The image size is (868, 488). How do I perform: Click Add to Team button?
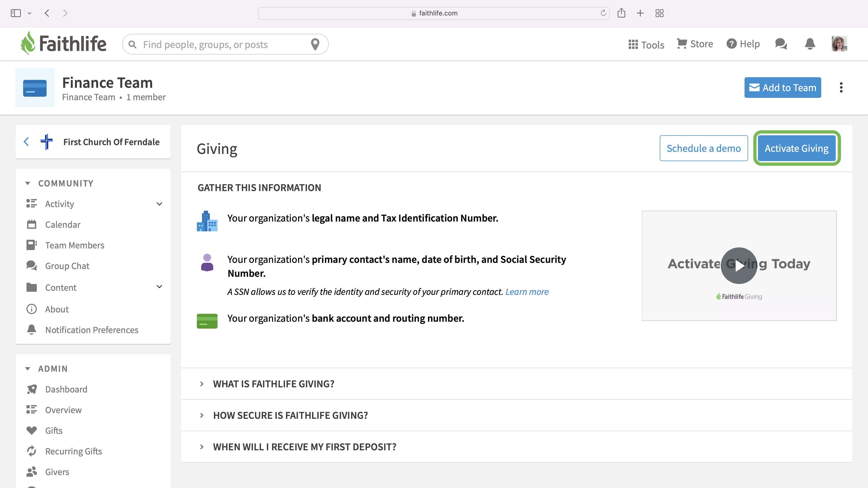782,88
